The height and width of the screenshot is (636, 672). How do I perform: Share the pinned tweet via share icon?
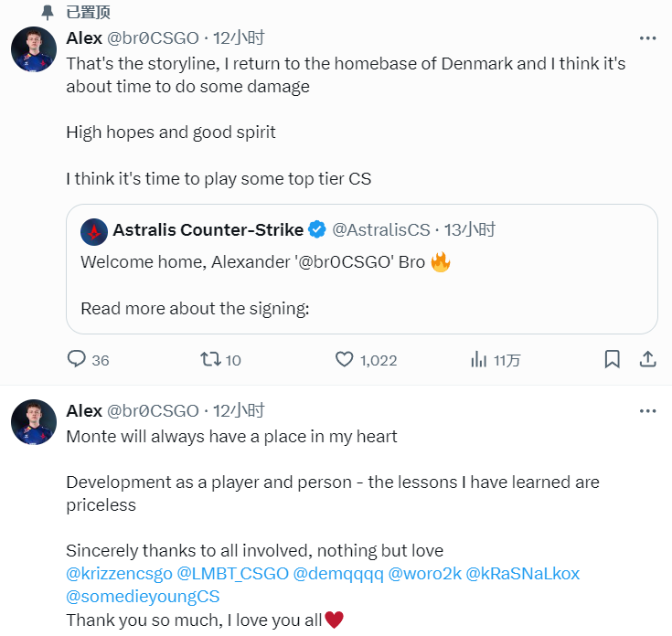coord(647,359)
